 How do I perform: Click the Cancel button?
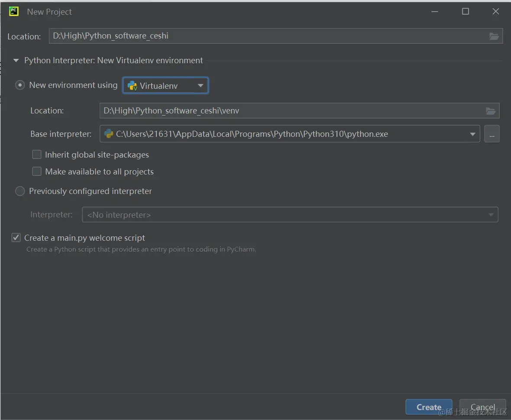point(483,407)
